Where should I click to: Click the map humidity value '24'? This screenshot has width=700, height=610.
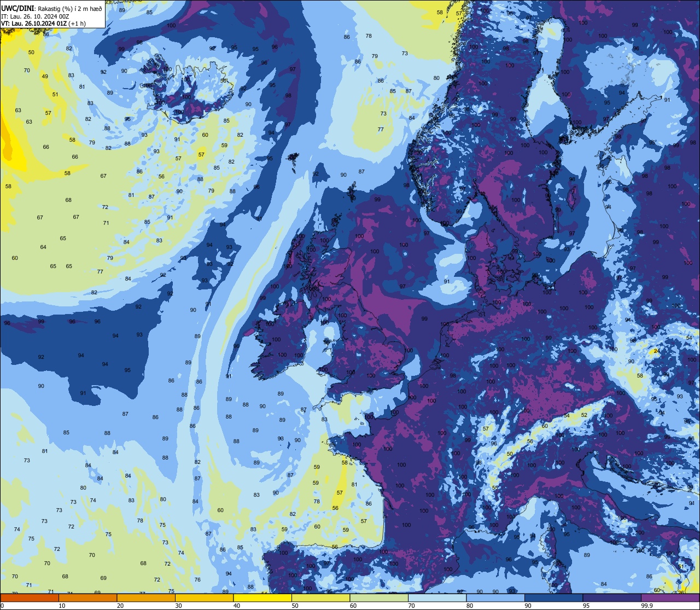[656, 351]
